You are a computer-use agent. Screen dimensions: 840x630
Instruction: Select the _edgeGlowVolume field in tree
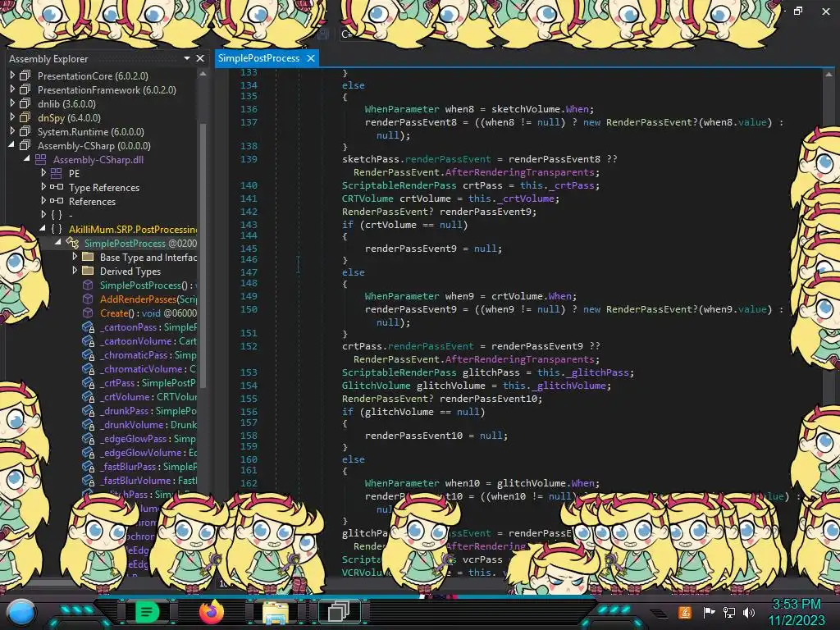148,453
